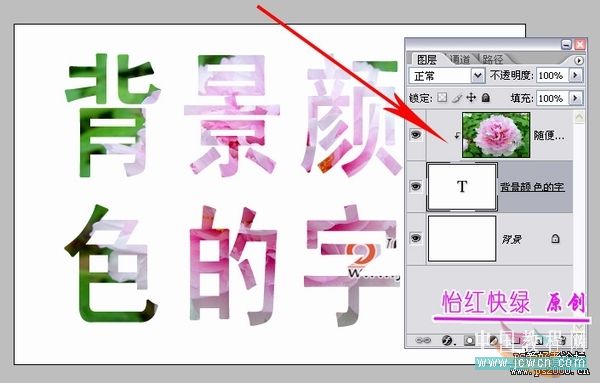Switch to the 路径 (Paths) tab
Image resolution: width=600 pixels, height=383 pixels.
click(492, 60)
